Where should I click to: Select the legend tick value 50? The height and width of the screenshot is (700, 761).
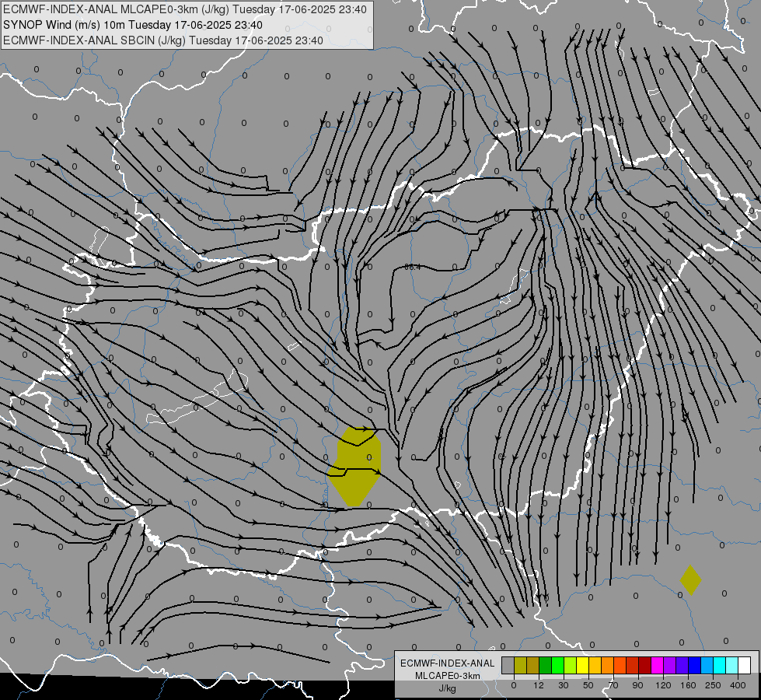pyautogui.click(x=588, y=685)
